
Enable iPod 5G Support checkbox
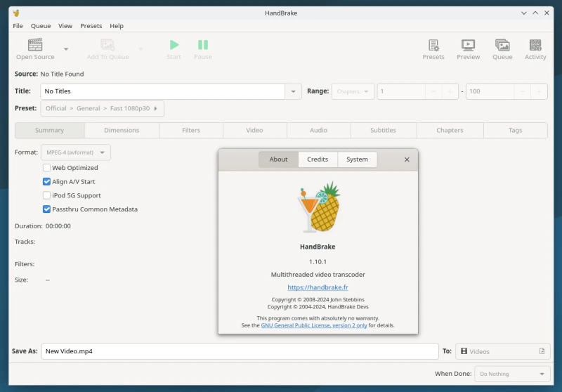[x=46, y=195]
